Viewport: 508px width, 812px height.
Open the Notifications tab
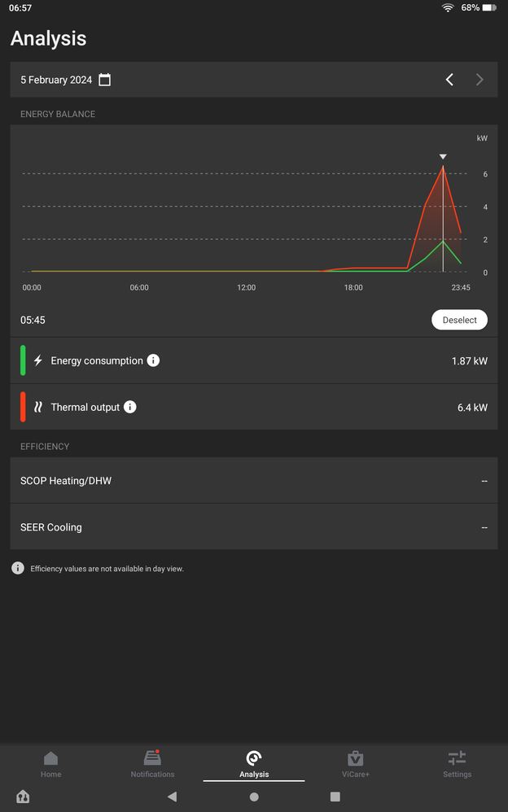click(x=152, y=764)
